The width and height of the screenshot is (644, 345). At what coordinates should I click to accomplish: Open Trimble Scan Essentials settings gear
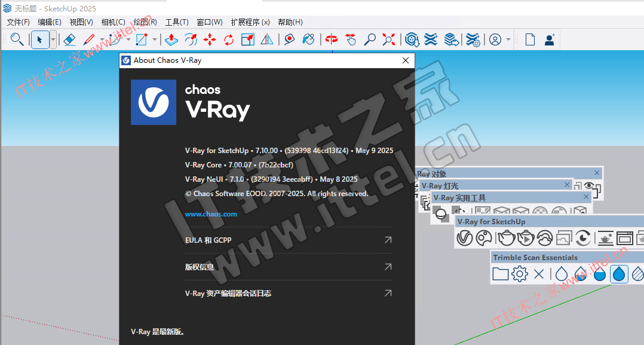click(520, 273)
